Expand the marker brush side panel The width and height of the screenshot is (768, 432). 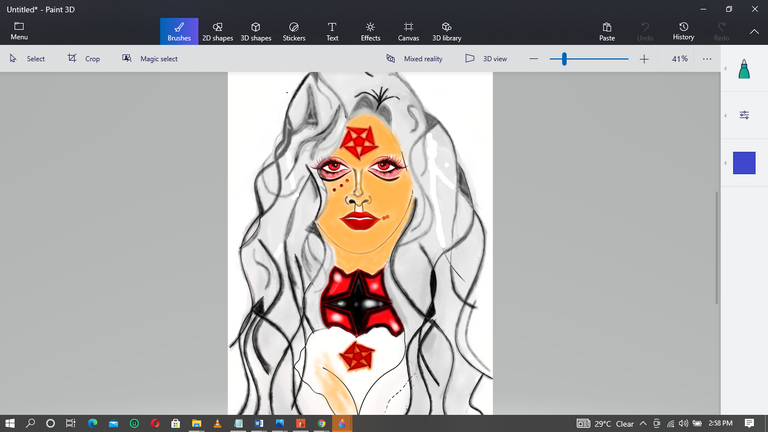(744, 69)
